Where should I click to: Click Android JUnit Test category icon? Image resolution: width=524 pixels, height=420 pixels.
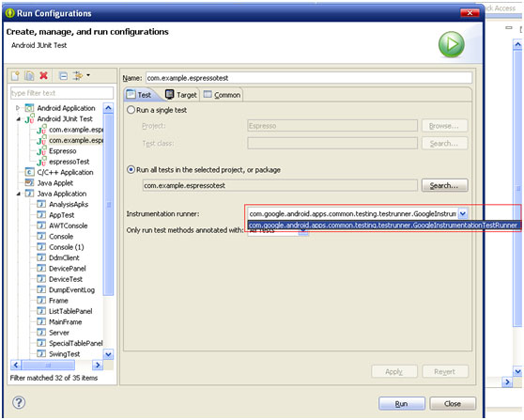(x=29, y=118)
